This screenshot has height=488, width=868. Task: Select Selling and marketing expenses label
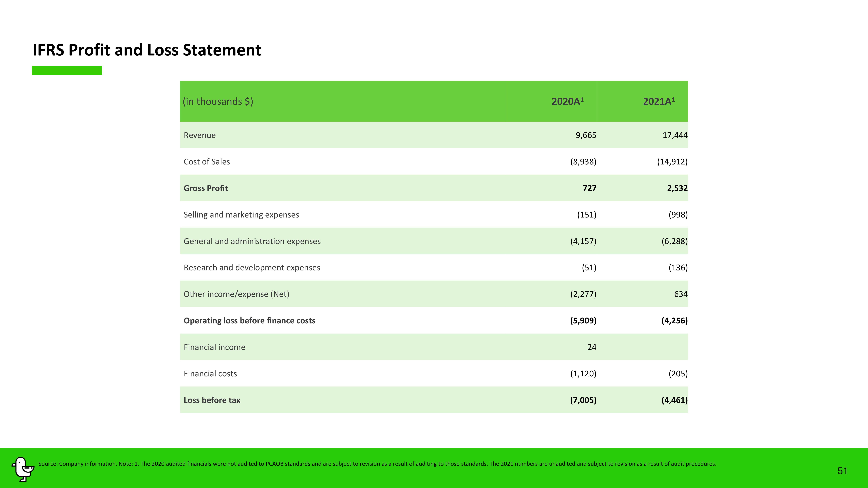tap(241, 215)
